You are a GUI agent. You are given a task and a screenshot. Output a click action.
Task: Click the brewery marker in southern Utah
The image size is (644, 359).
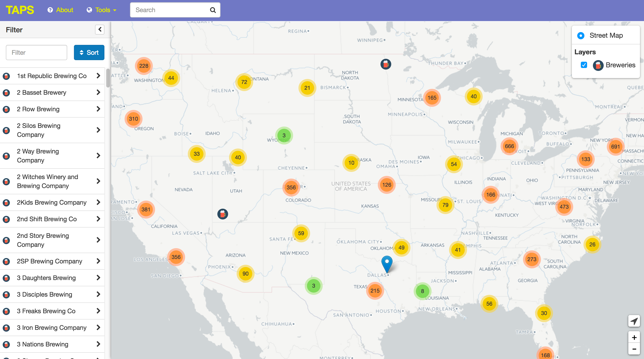pyautogui.click(x=223, y=214)
